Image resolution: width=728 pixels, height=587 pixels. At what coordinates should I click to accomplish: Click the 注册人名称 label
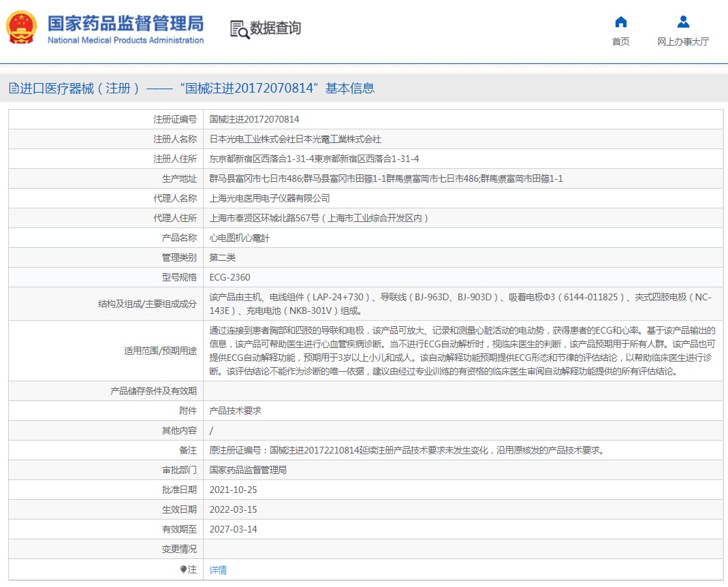pyautogui.click(x=175, y=139)
